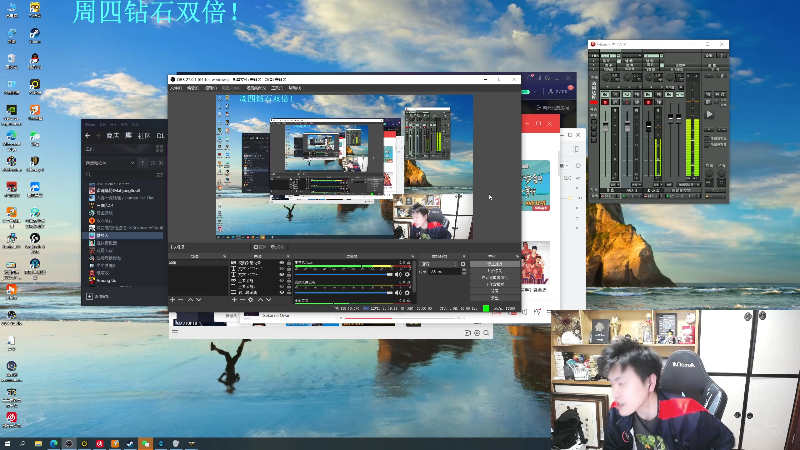Click Stop Streaming button in OBS Controls
Viewport: 800px width, 450px height.
pos(495,264)
